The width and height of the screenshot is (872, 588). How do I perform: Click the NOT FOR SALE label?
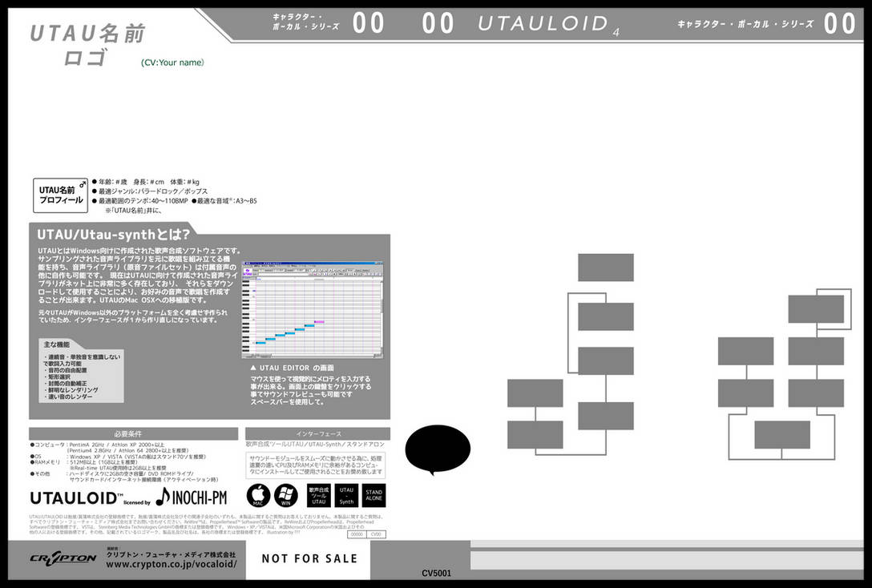309,558
